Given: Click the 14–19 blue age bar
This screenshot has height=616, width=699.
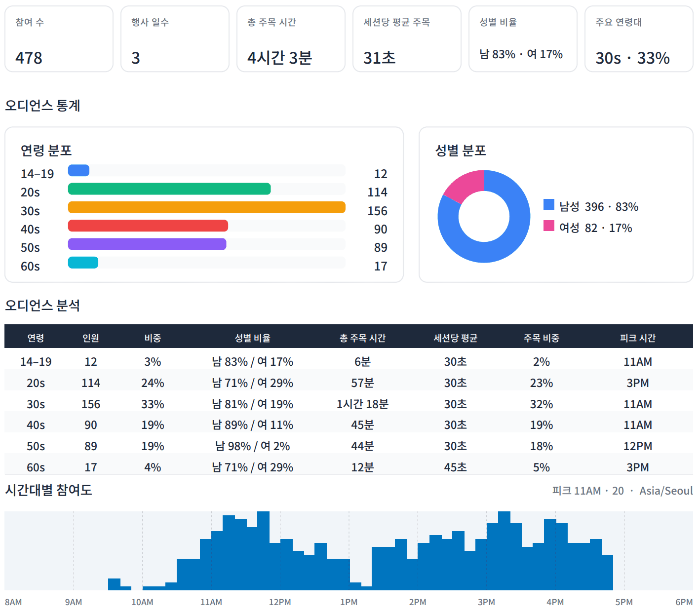Looking at the screenshot, I should (78, 170).
